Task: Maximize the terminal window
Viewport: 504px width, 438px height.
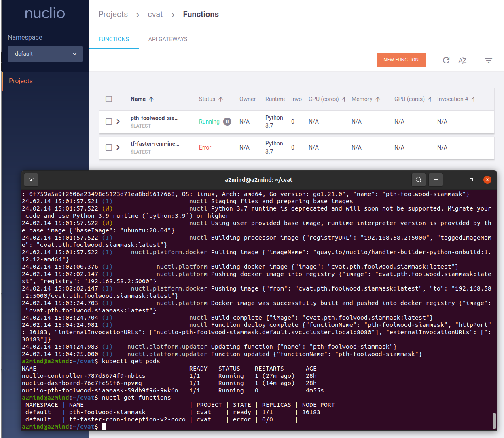Action: pos(471,180)
